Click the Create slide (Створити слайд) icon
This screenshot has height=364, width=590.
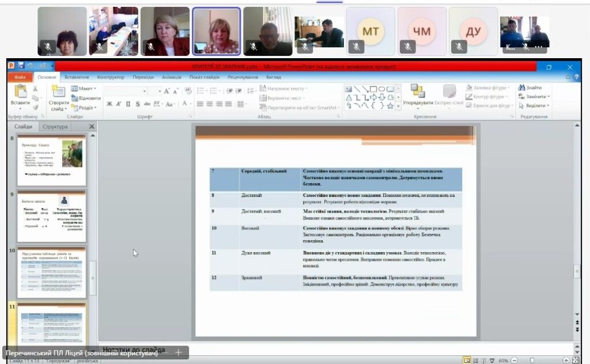pos(58,92)
